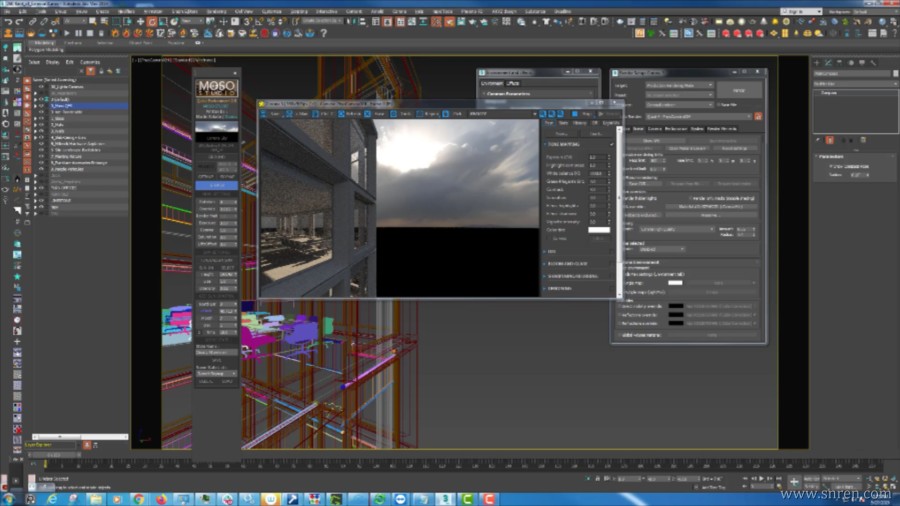Open Select by Name tool

(104, 22)
